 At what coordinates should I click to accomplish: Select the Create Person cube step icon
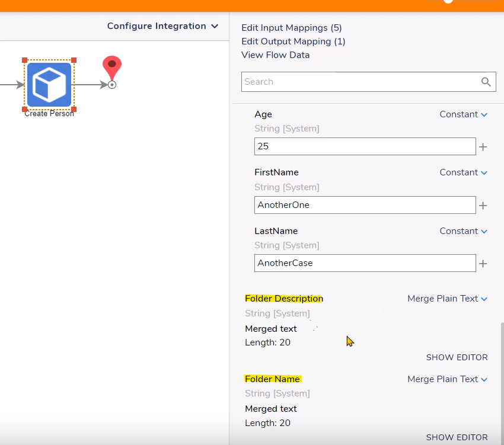tap(49, 85)
